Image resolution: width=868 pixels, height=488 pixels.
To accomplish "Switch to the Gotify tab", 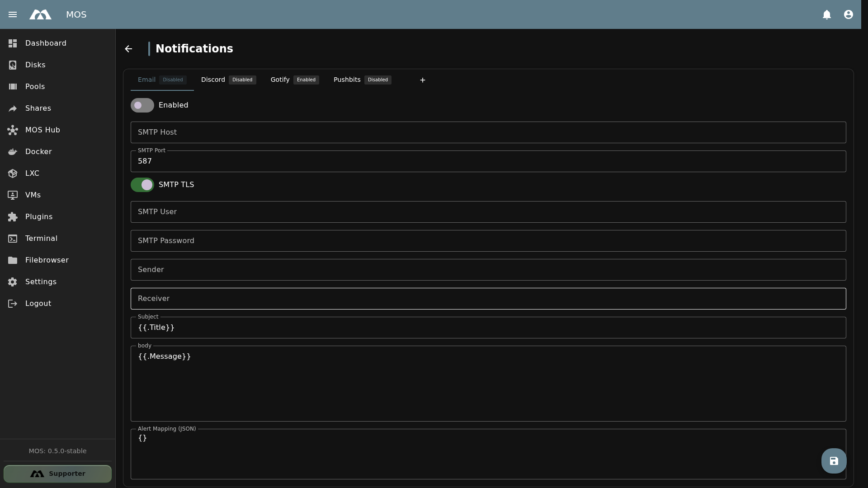I will [295, 80].
